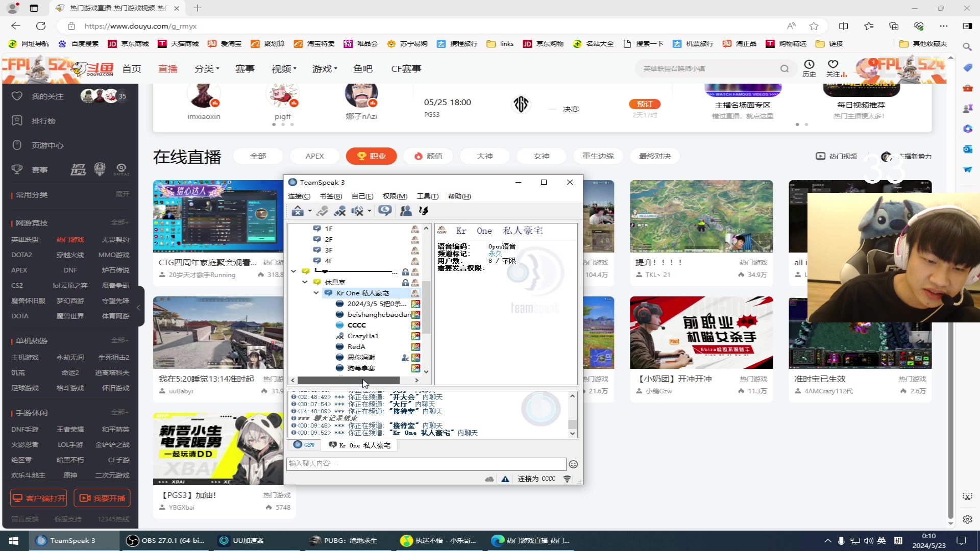Open the away status dropdown arrow
This screenshot has height=551, width=980.
pyautogui.click(x=310, y=211)
